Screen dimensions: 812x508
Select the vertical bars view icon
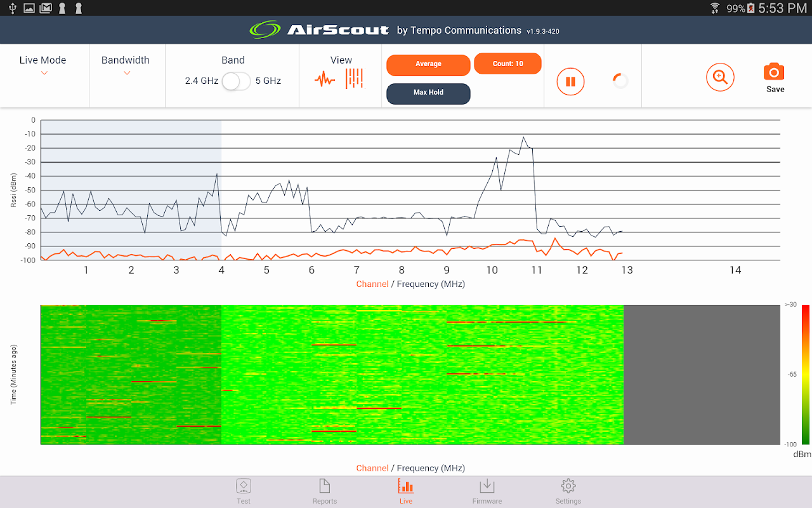[354, 78]
